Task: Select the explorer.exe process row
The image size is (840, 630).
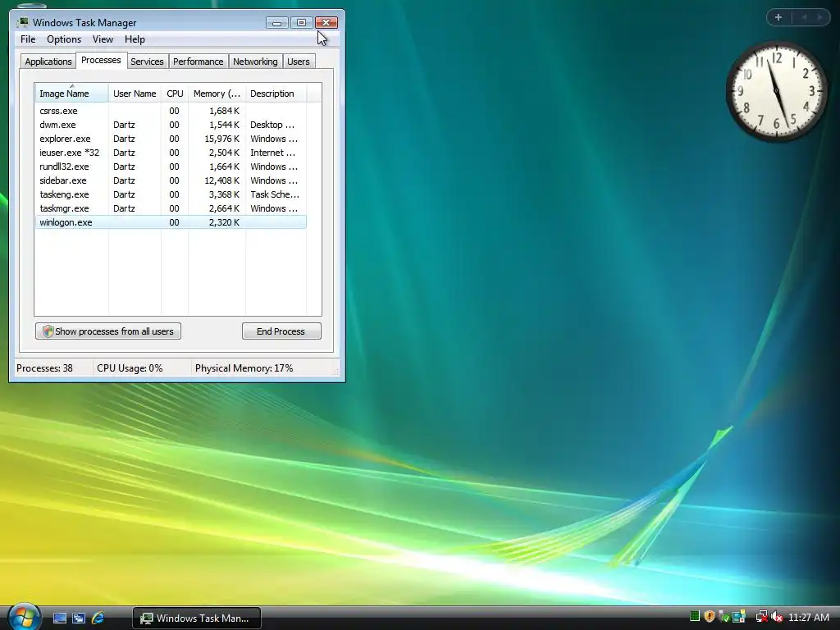Action: tap(171, 139)
